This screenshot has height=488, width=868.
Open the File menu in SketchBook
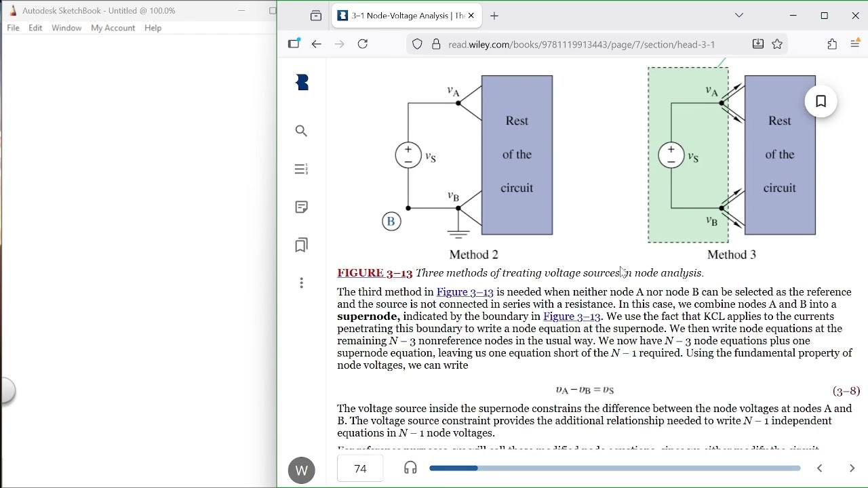[13, 28]
